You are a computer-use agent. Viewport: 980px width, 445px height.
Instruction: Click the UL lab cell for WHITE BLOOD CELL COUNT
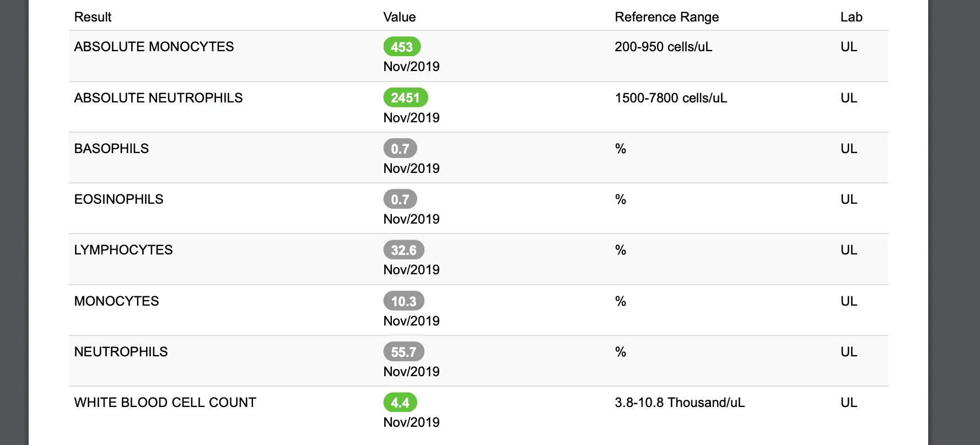pos(849,403)
